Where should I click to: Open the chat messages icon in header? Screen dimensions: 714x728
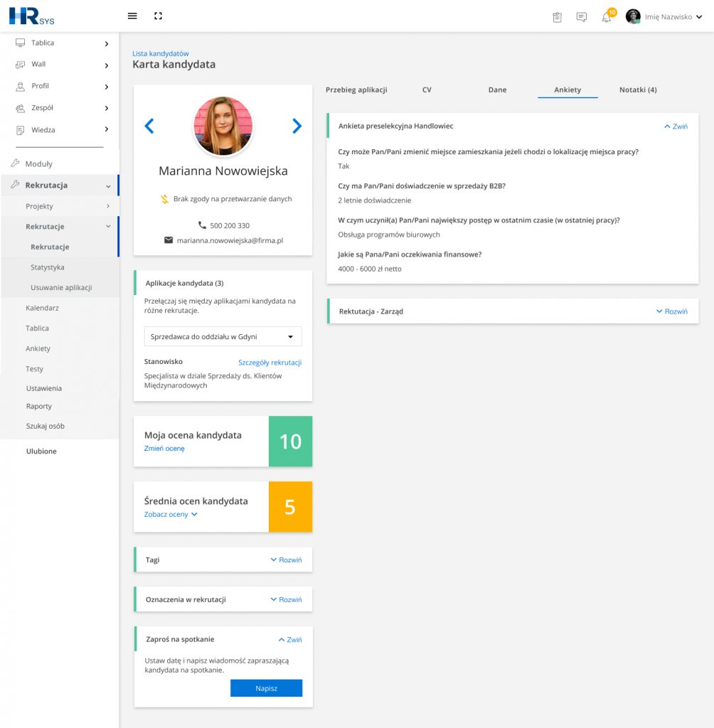click(581, 17)
